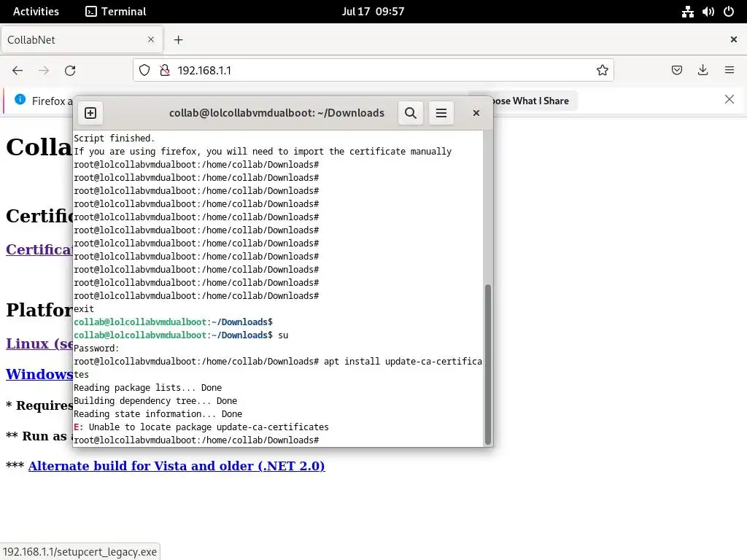The width and height of the screenshot is (747, 560).
Task: Click the 'apt install update-ca-certifica' command line
Action: coord(278,362)
